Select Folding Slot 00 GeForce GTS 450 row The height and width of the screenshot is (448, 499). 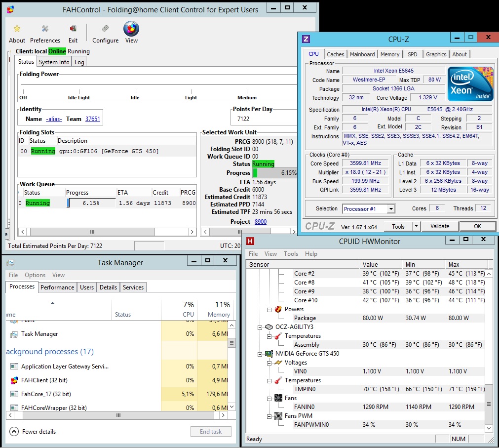[107, 151]
